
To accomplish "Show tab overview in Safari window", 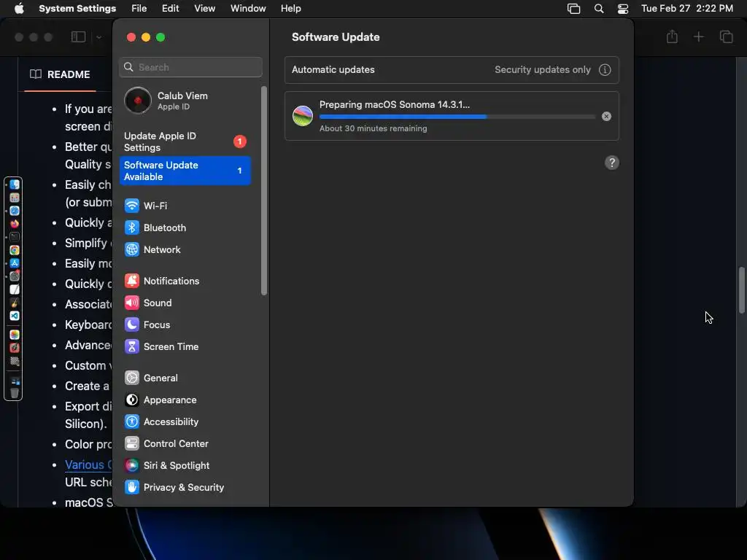I will point(726,36).
